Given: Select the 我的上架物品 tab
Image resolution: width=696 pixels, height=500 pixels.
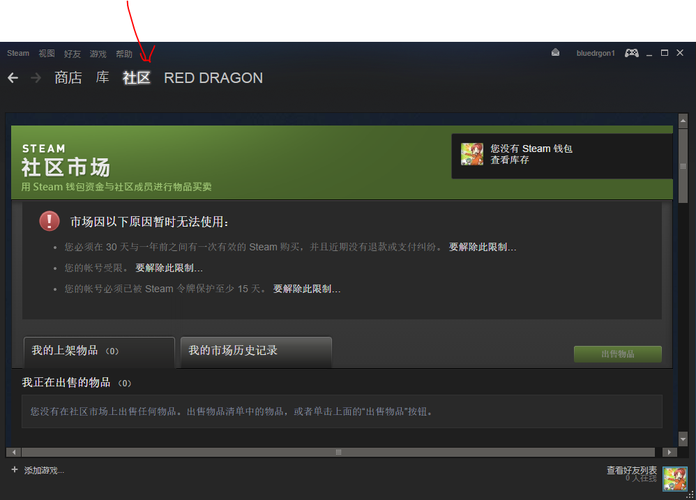Looking at the screenshot, I should point(99,352).
